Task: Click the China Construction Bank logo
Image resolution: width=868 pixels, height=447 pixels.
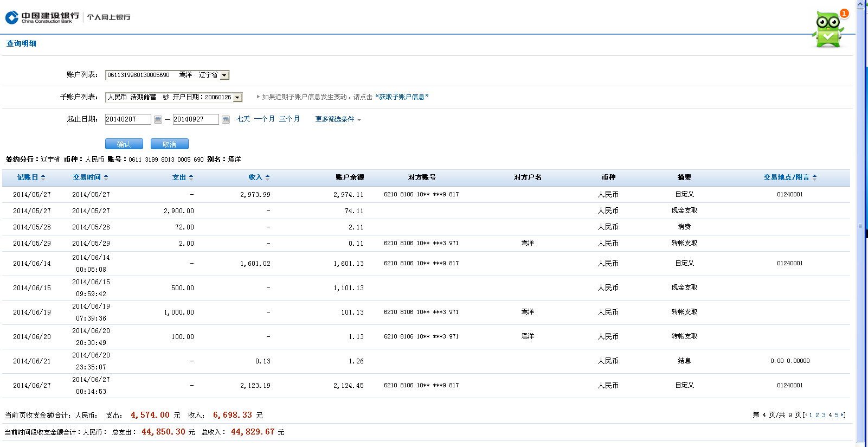Action: [x=42, y=17]
